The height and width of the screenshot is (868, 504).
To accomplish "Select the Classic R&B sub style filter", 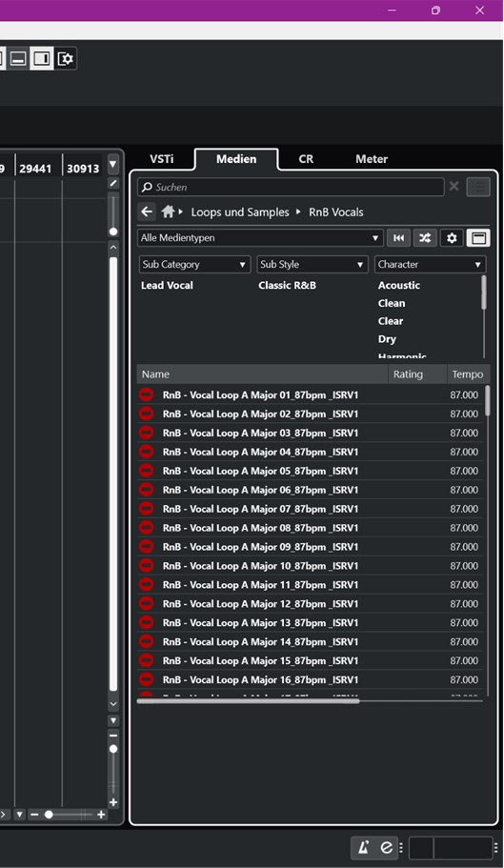I will coord(287,286).
